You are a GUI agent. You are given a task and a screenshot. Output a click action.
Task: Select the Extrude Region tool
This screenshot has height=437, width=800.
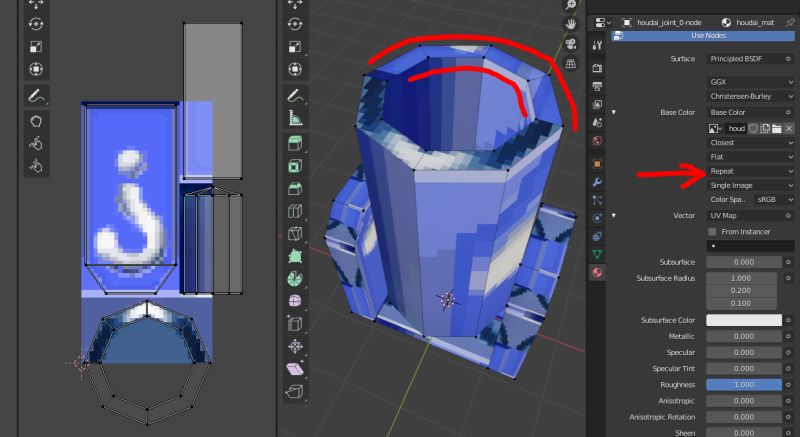pos(295,144)
